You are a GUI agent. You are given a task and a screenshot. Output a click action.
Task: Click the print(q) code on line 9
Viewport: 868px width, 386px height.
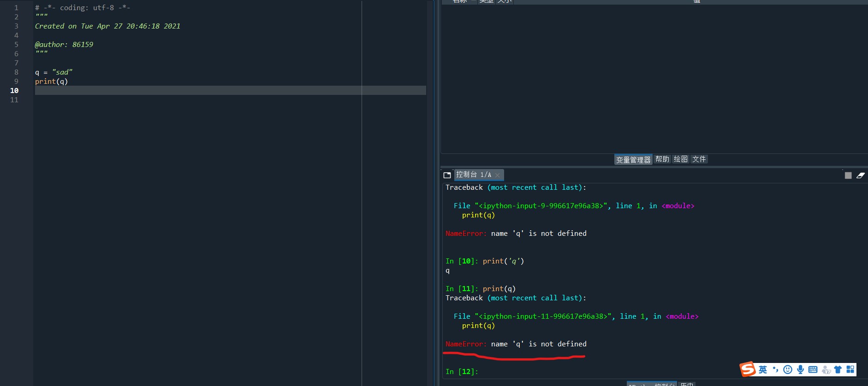coord(51,82)
